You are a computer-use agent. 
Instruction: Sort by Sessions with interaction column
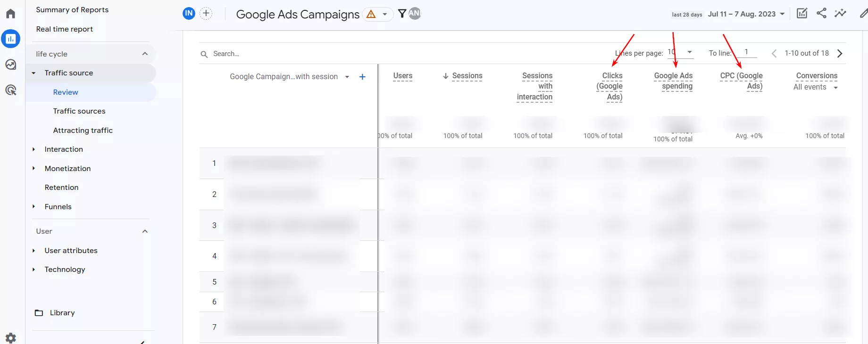535,86
